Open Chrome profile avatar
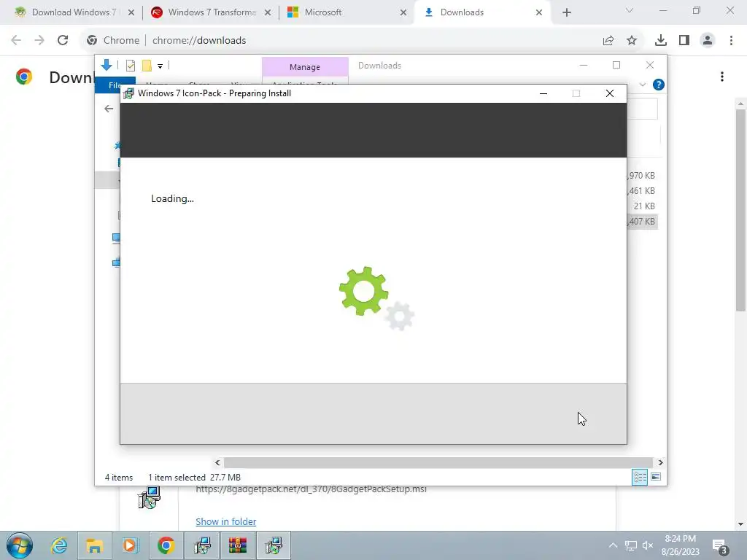Screen dimensions: 747x560 pyautogui.click(x=708, y=41)
